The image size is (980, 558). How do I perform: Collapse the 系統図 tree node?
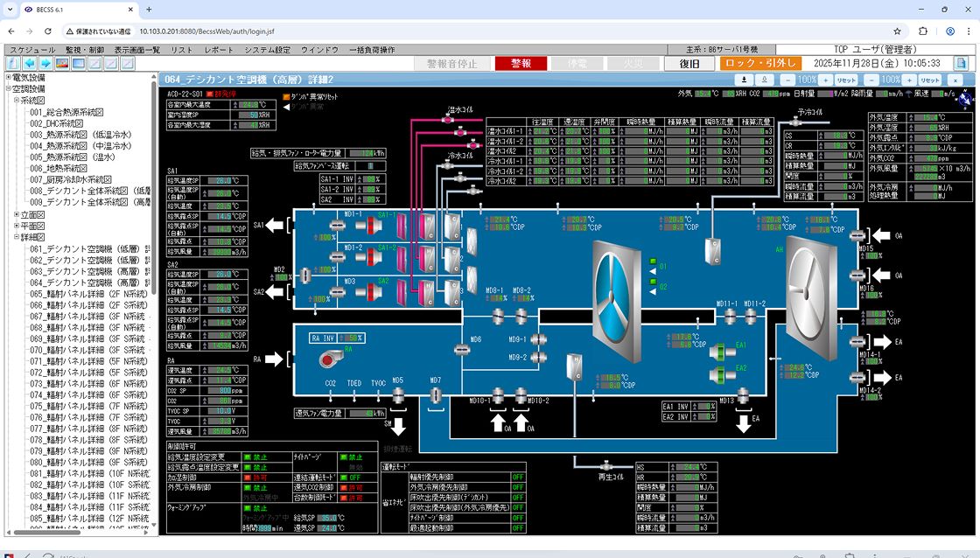point(17,101)
